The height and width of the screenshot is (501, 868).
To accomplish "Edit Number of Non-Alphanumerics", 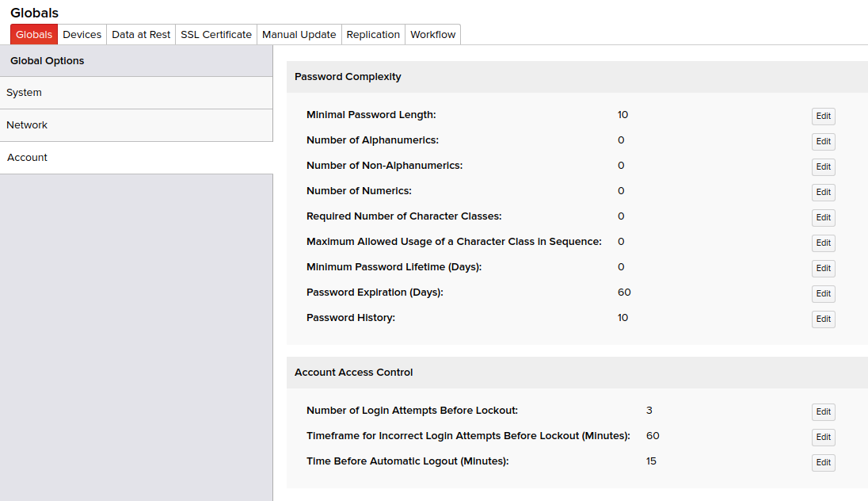I will pyautogui.click(x=823, y=167).
